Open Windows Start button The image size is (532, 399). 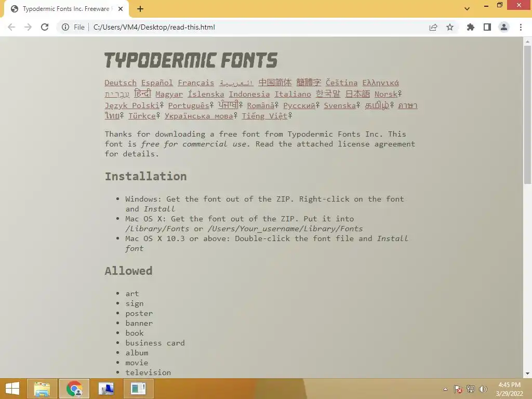pyautogui.click(x=12, y=389)
